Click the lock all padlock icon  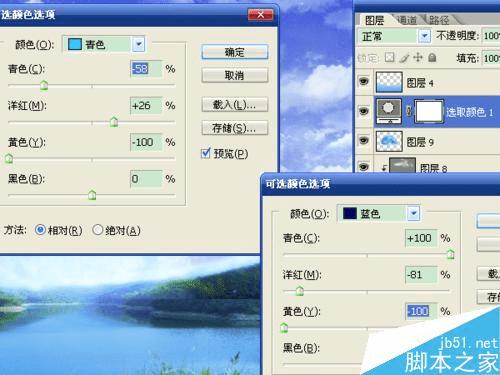pos(432,58)
